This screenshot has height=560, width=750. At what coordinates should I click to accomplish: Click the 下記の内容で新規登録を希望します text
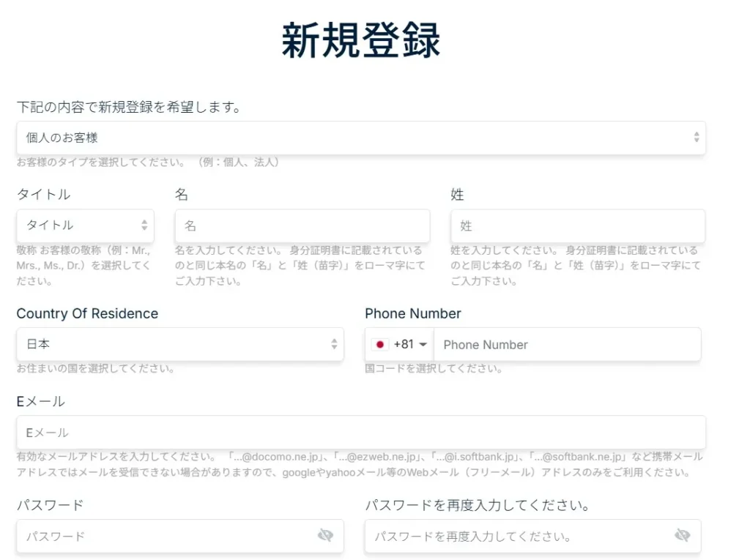pos(130,106)
